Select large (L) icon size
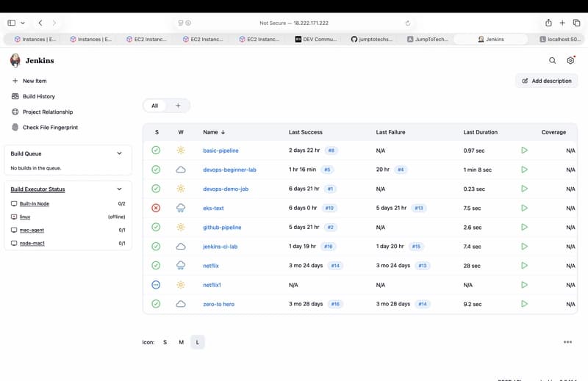This screenshot has width=588, height=381. (x=197, y=342)
